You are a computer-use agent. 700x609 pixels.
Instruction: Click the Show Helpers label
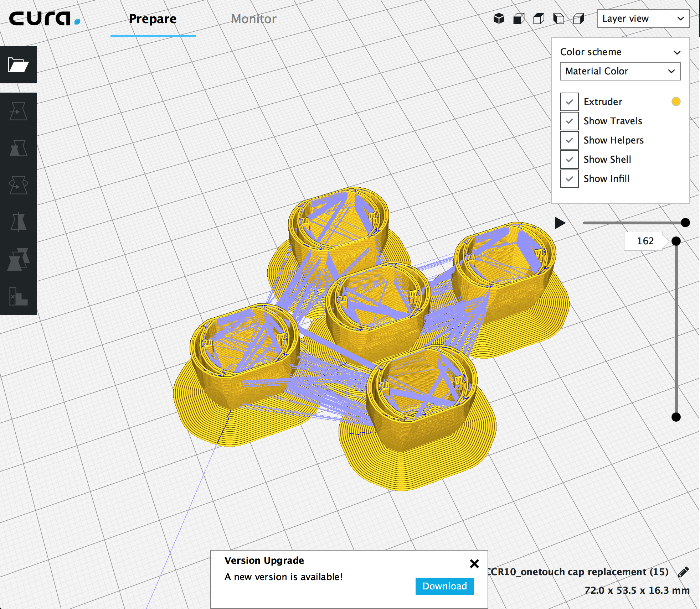click(x=613, y=140)
